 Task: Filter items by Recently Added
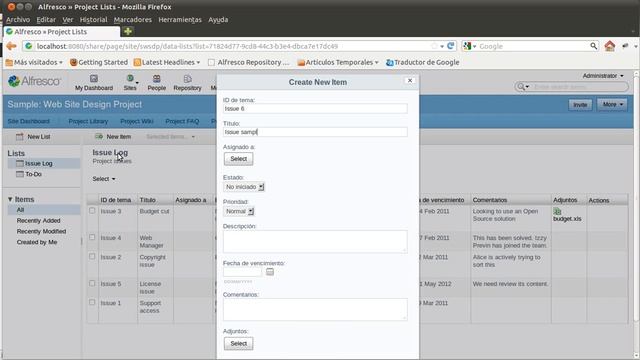pyautogui.click(x=38, y=220)
